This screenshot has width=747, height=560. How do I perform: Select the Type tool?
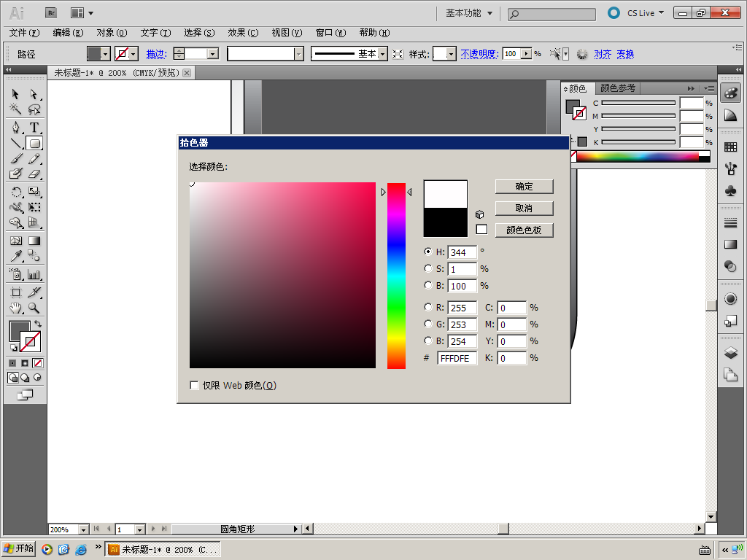[x=34, y=128]
